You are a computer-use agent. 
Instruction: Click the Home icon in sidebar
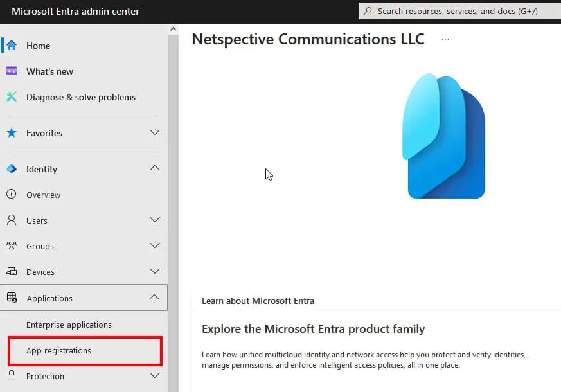[x=12, y=46]
